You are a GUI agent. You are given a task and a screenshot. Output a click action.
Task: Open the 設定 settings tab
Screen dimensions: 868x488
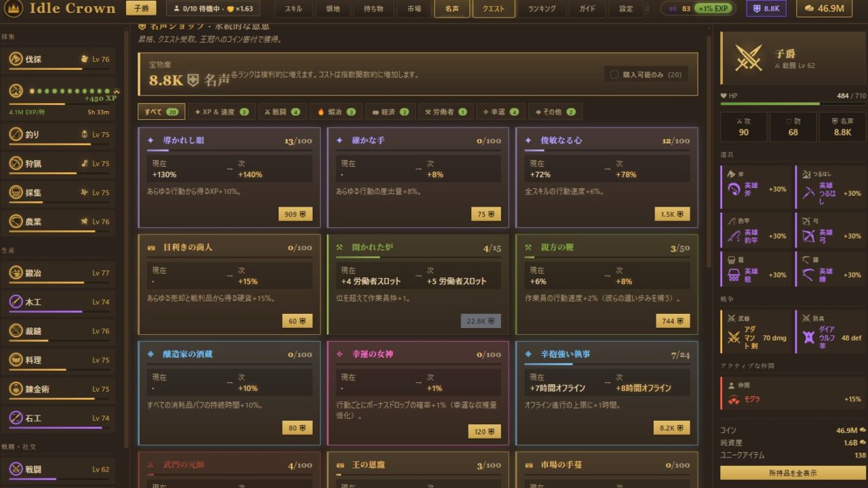[626, 9]
